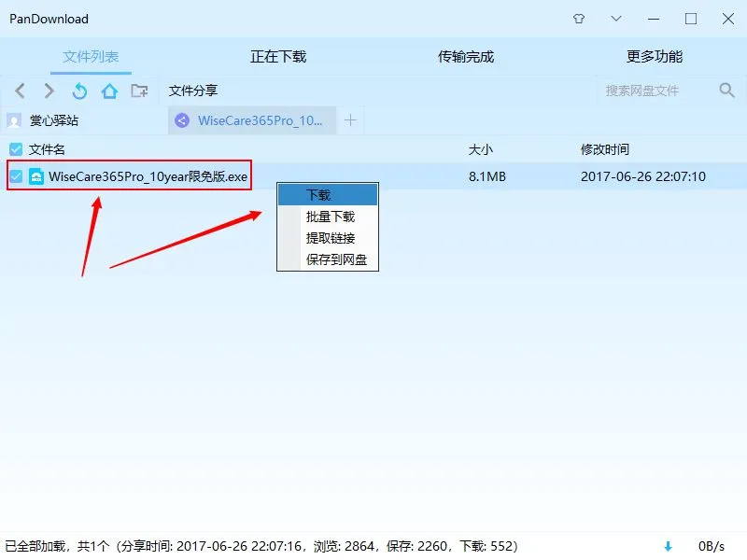Select file WiseCare365Pro_10year限免版.exe
Image resolution: width=747 pixels, height=560 pixels.
[x=148, y=176]
